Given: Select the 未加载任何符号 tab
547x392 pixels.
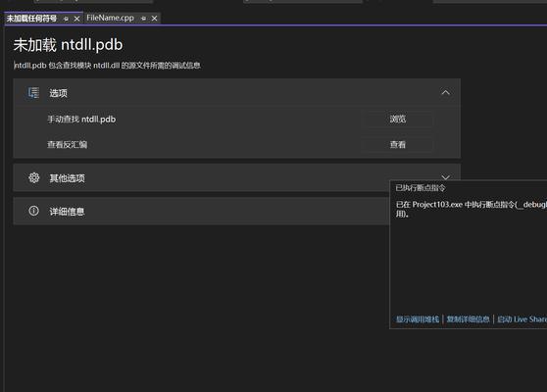Looking at the screenshot, I should 31,19.
